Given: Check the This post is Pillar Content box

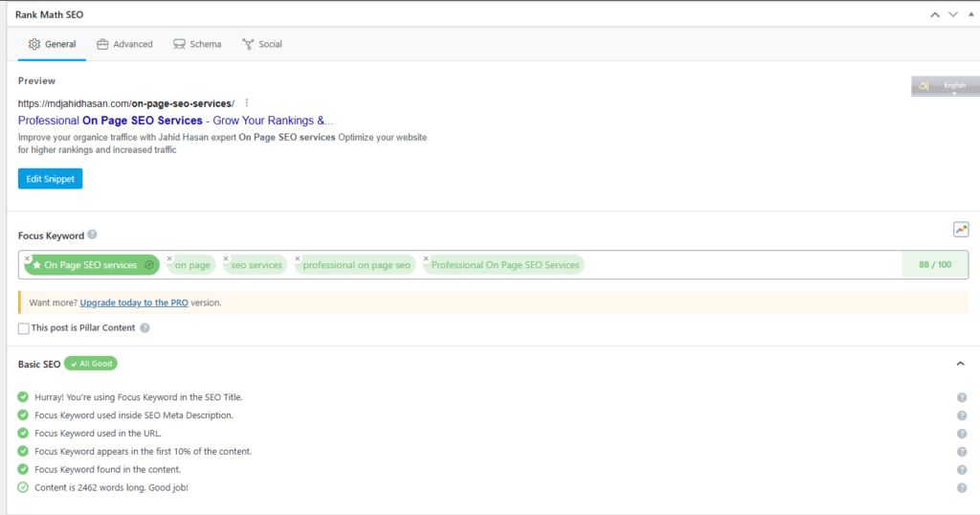Looking at the screenshot, I should (24, 328).
